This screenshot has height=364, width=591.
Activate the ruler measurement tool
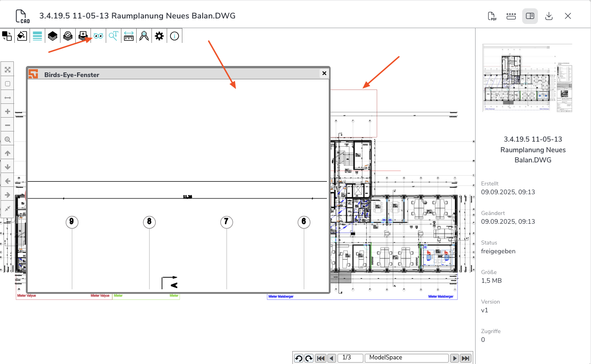(129, 36)
